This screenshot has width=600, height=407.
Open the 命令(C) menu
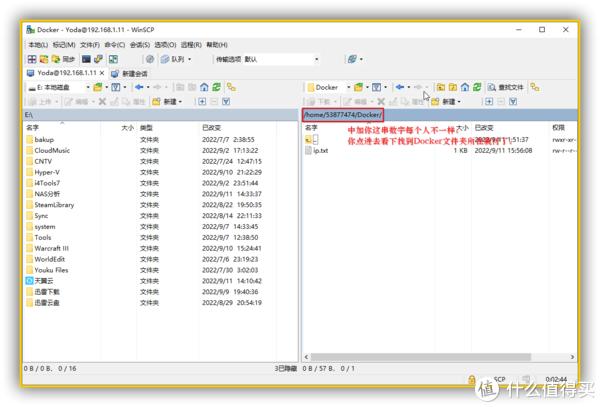click(x=114, y=45)
